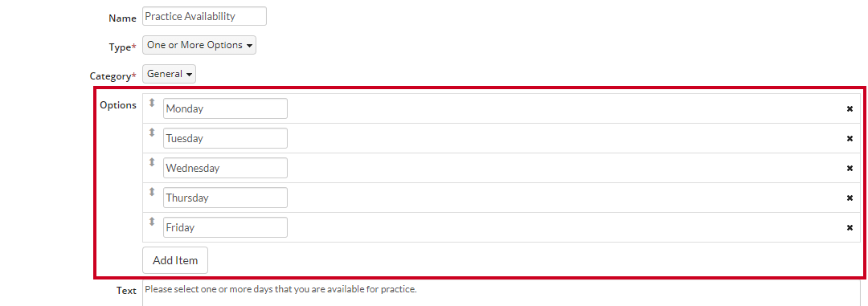Image resolution: width=868 pixels, height=306 pixels.
Task: Click the reorder handle beside Tuesday
Action: 152,133
